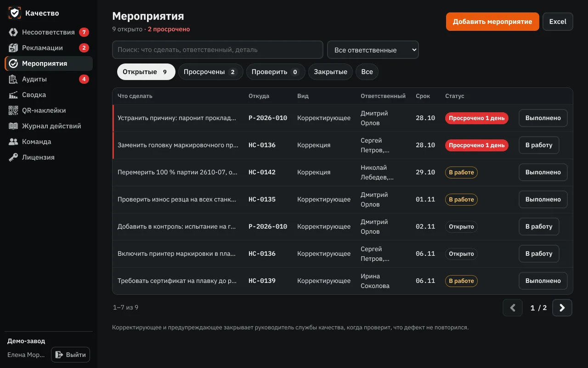The height and width of the screenshot is (368, 588).
Task: Show the Все tab
Action: tap(367, 72)
